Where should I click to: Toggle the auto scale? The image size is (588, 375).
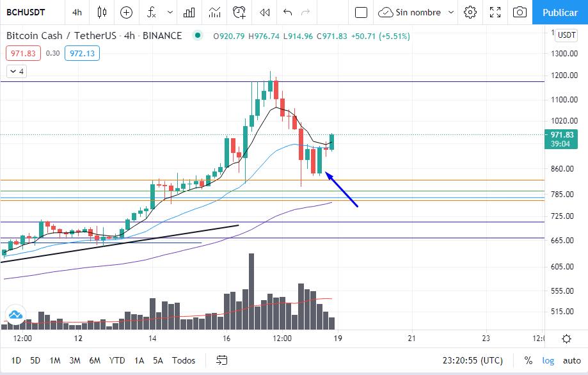tap(571, 360)
